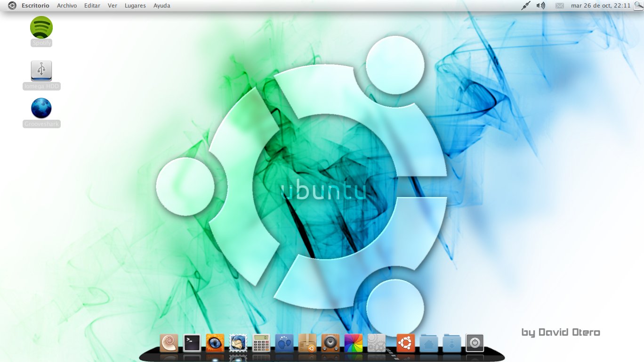Open the blue footprints icon in dock
The image size is (644, 362).
(x=284, y=343)
